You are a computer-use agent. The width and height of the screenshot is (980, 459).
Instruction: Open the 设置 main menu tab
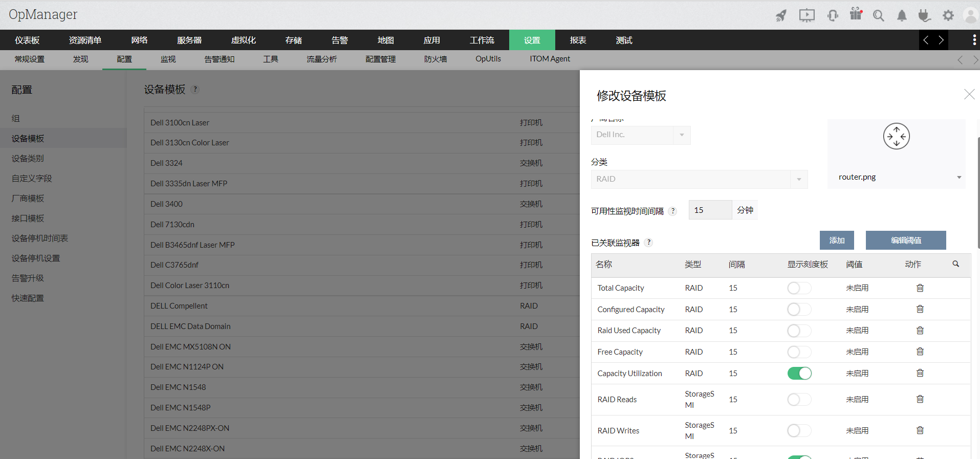(x=532, y=40)
